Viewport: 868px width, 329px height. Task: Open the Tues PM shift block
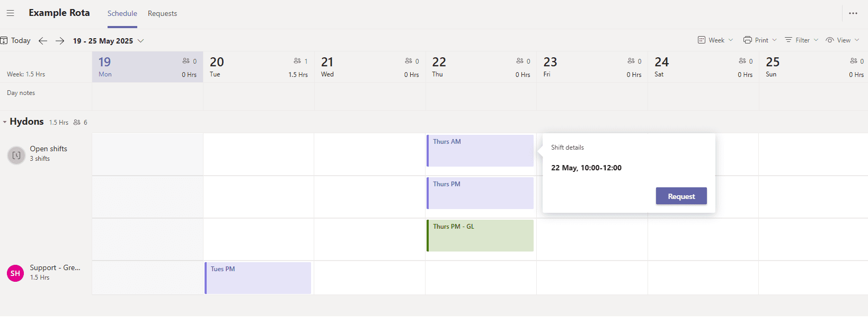pyautogui.click(x=258, y=278)
